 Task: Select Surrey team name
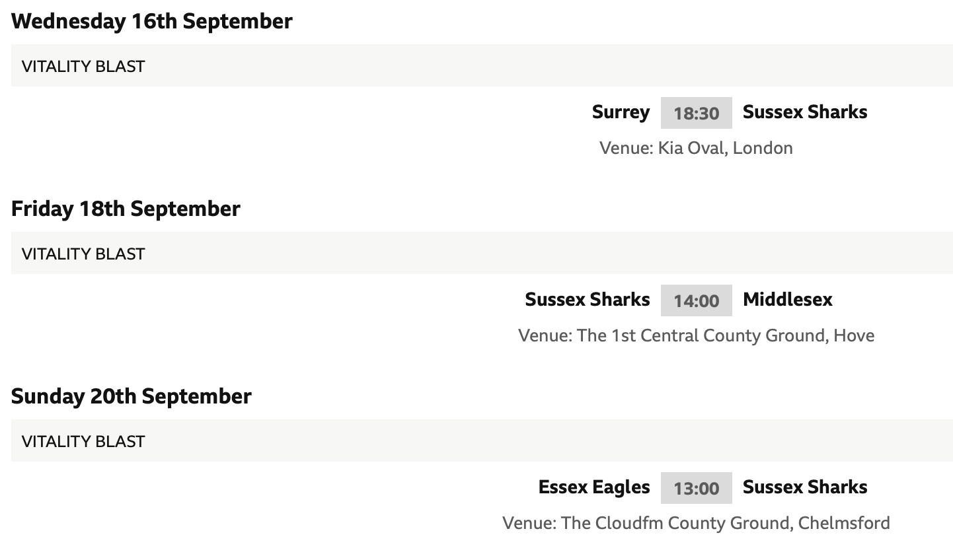[621, 112]
